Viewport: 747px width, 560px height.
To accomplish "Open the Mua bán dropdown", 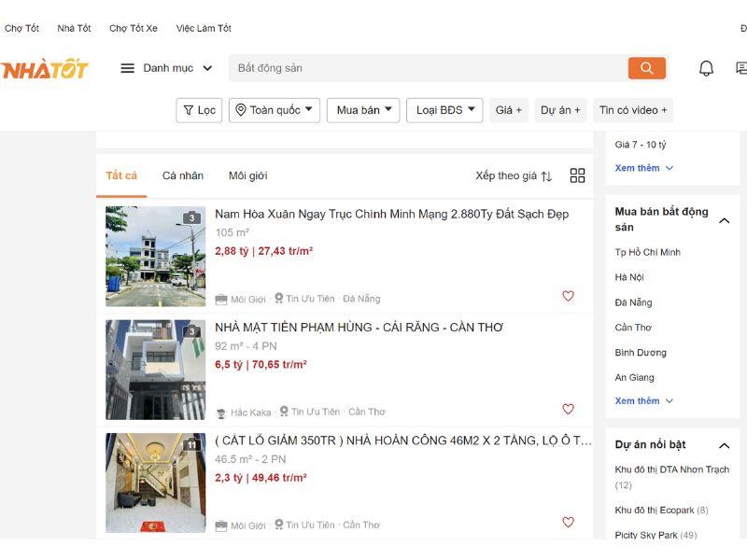I will click(x=363, y=110).
